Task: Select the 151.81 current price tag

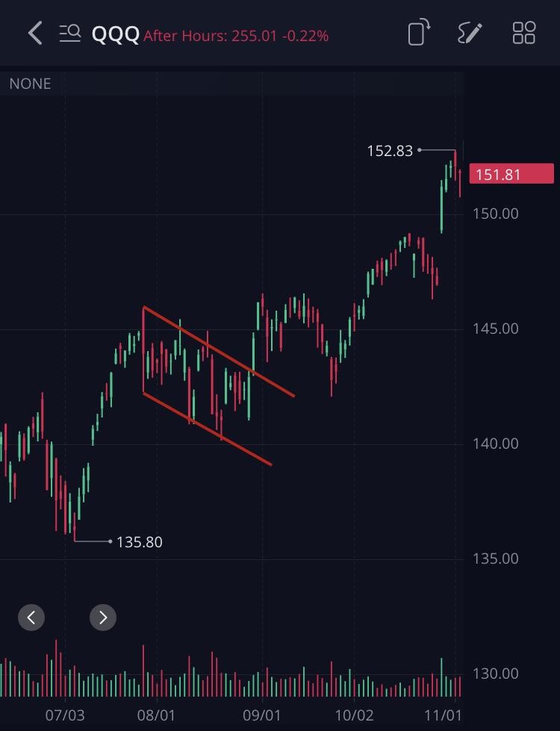Action: coord(511,173)
